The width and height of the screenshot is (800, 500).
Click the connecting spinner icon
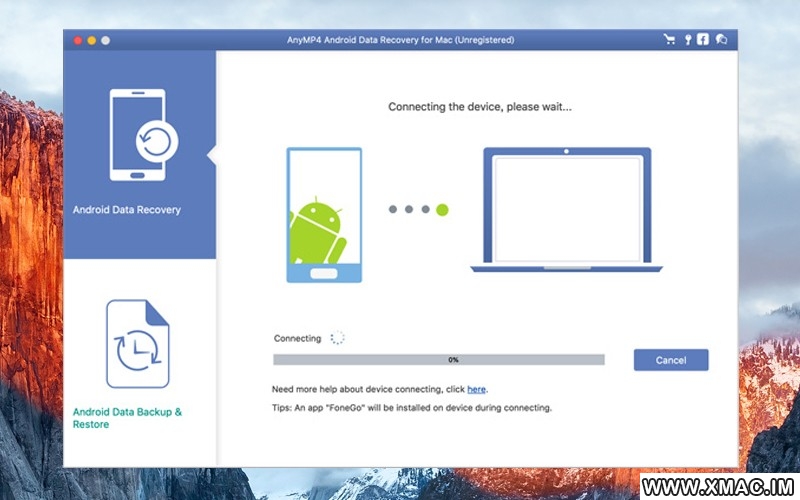coord(337,338)
